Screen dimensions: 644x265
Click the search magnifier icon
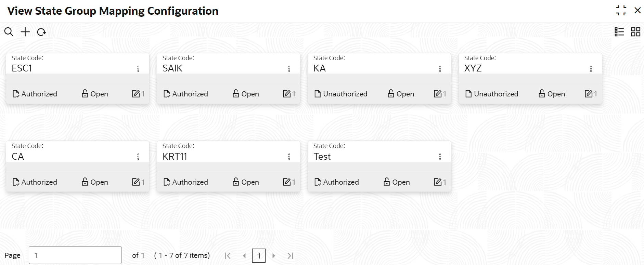(9, 32)
